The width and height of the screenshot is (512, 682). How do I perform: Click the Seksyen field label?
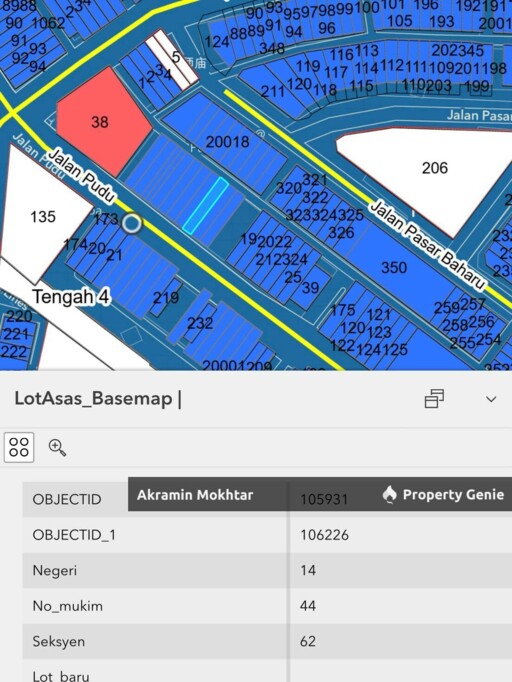coord(59,641)
